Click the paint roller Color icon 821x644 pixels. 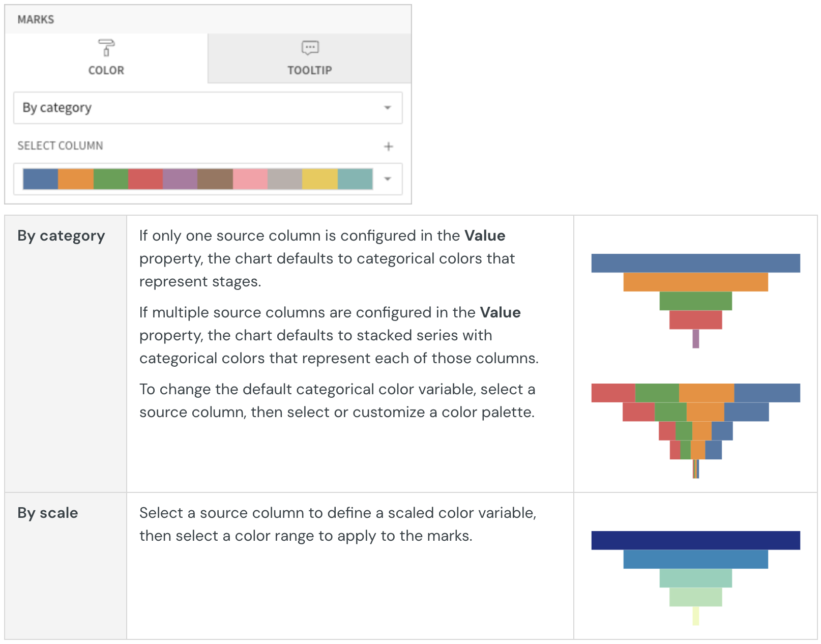tap(106, 48)
